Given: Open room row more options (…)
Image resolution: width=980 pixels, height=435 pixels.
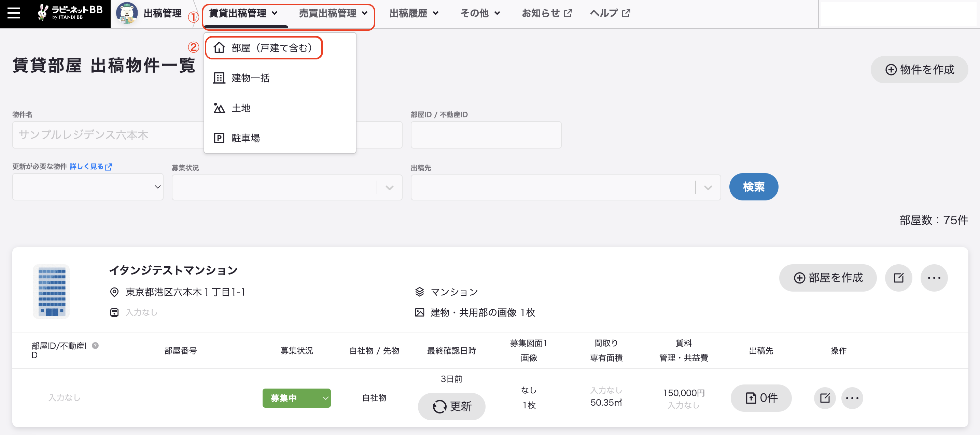Looking at the screenshot, I should (852, 398).
